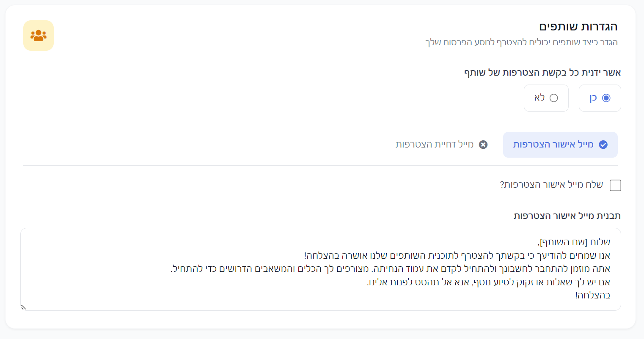Screen dimensions: 644x339
Task: Place cursor on the final "בהצלחה!" line
Action: click(x=593, y=295)
